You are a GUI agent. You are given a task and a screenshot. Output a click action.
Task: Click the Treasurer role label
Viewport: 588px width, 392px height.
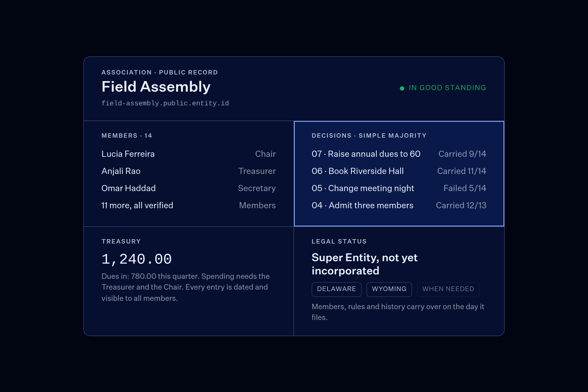(x=257, y=171)
